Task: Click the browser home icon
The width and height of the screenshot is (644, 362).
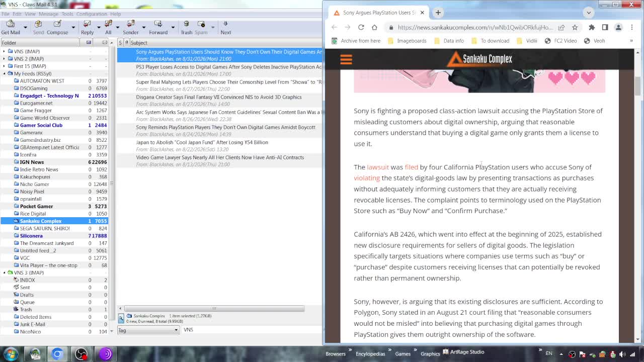Action: point(374,27)
